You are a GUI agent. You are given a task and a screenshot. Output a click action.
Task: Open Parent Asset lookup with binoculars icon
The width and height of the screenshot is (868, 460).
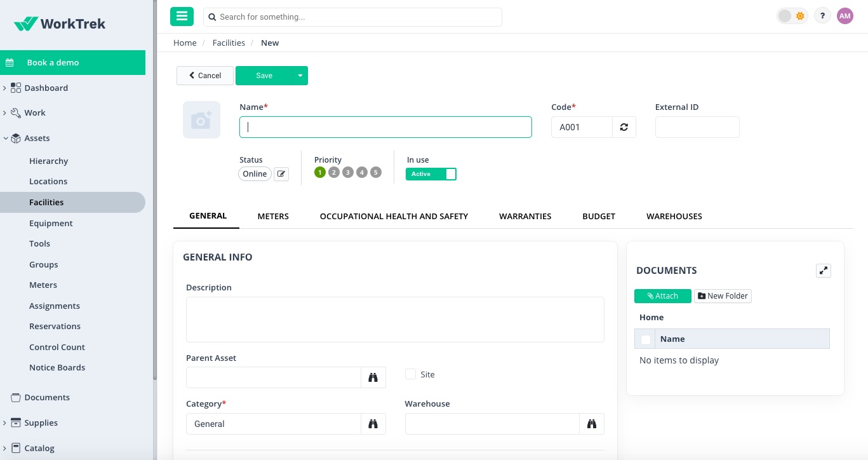pyautogui.click(x=373, y=377)
